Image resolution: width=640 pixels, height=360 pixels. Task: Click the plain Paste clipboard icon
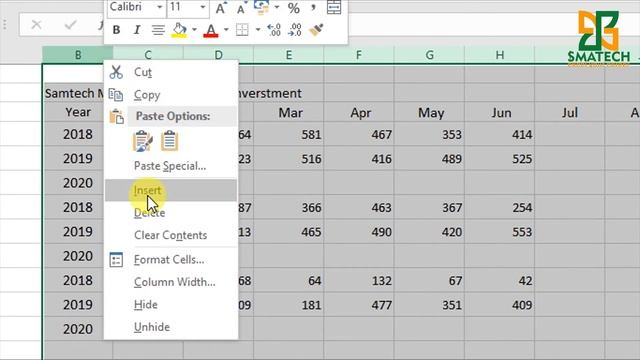pyautogui.click(x=169, y=141)
